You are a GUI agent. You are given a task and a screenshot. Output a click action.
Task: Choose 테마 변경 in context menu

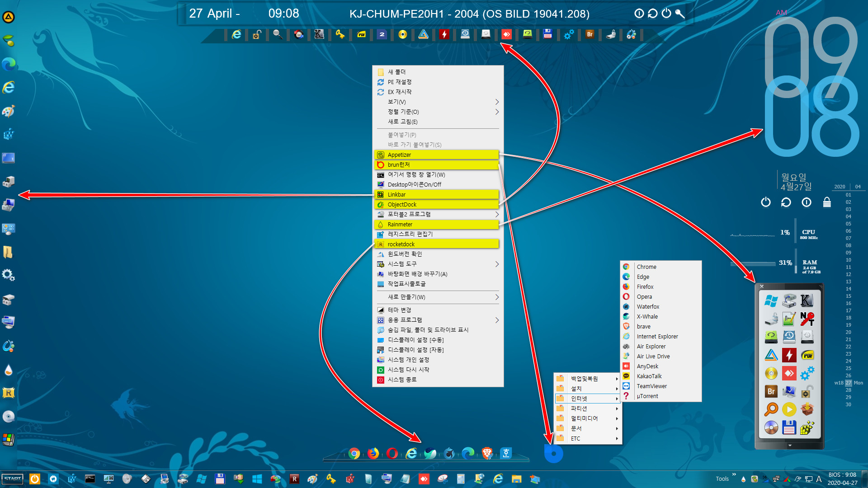(438, 310)
